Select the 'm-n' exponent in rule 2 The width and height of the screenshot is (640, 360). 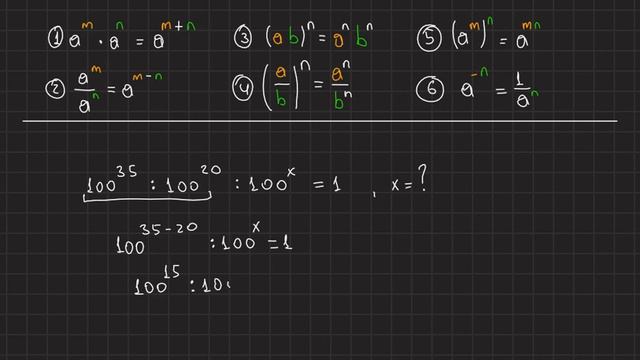(147, 76)
